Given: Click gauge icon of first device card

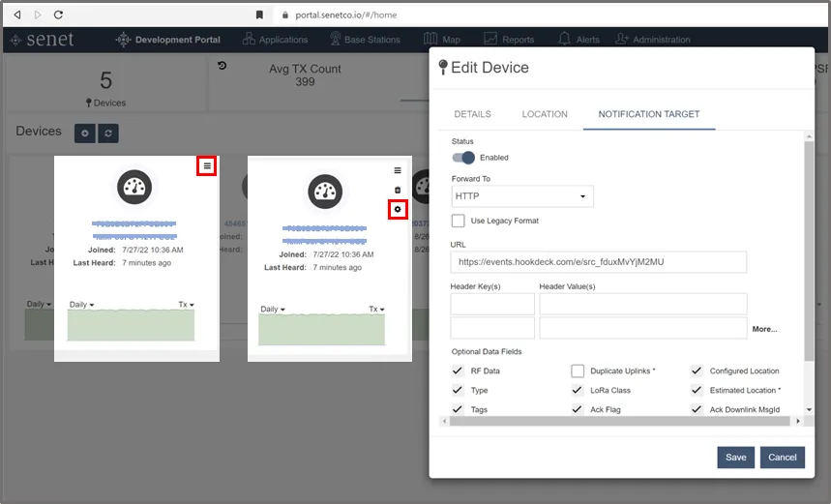Looking at the screenshot, I should click(x=134, y=187).
